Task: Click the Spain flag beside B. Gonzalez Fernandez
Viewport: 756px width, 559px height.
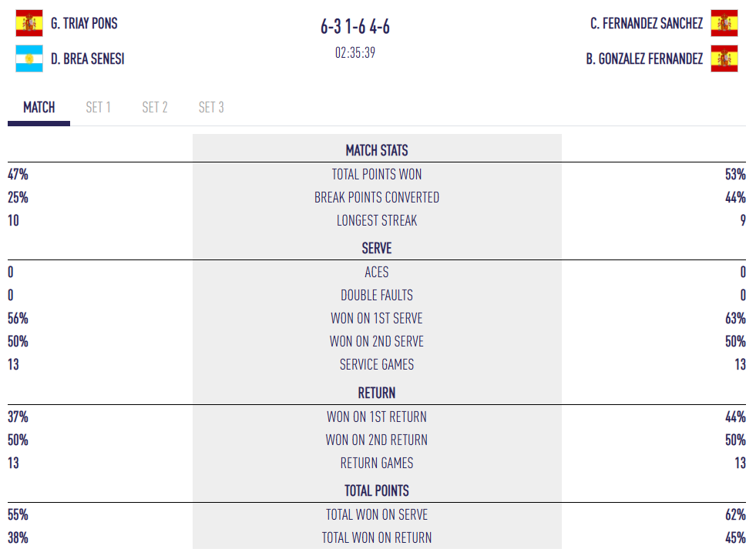Action: 724,59
